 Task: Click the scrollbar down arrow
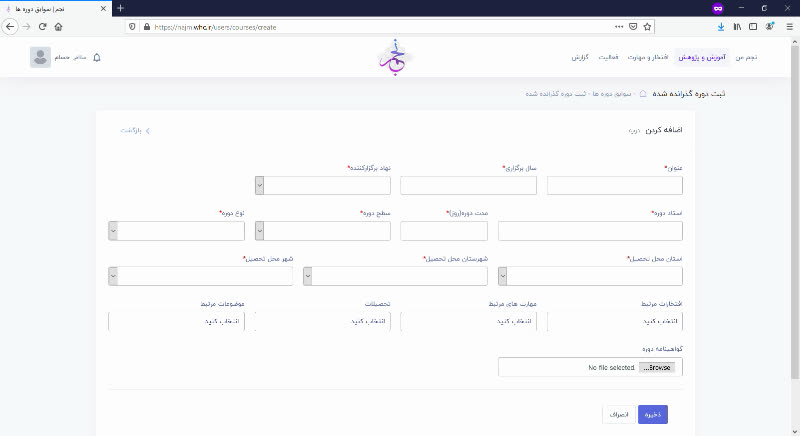point(795,431)
